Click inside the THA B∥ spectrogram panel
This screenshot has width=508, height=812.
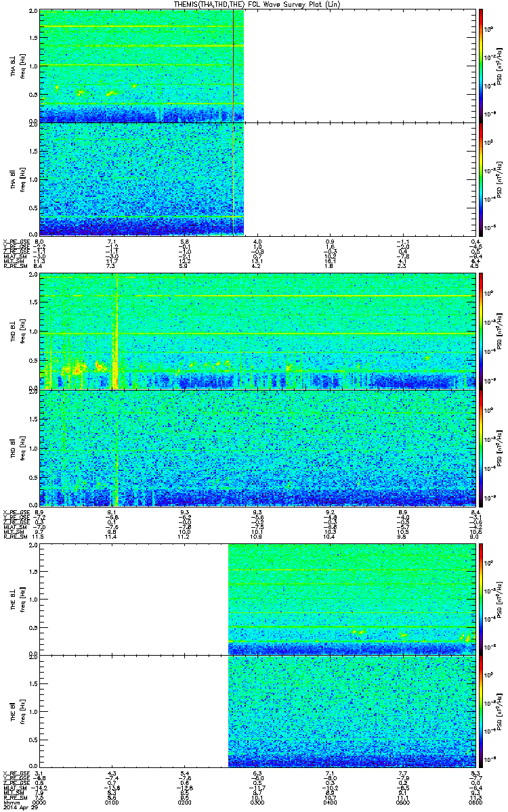(142, 179)
